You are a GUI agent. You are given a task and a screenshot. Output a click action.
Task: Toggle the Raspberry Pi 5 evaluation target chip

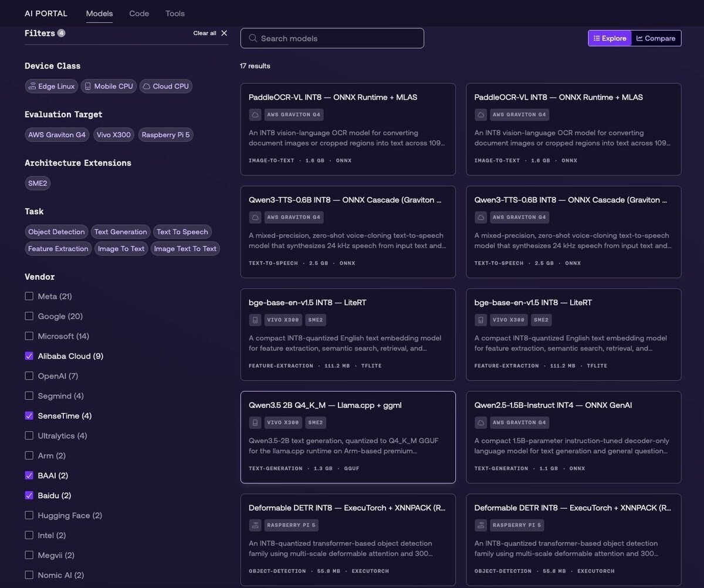point(165,135)
